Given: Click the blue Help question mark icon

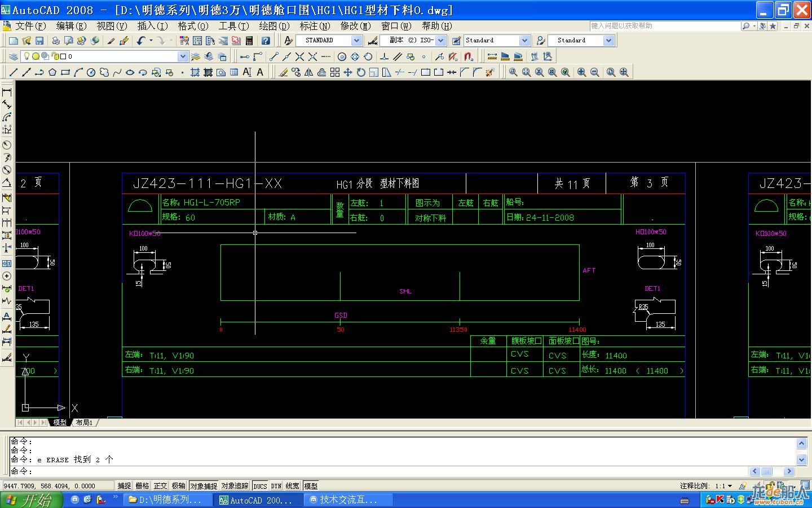Looking at the screenshot, I should pos(266,41).
